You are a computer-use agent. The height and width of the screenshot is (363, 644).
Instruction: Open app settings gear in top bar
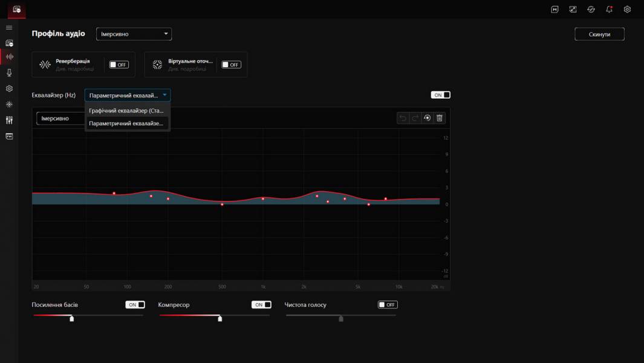coord(627,10)
